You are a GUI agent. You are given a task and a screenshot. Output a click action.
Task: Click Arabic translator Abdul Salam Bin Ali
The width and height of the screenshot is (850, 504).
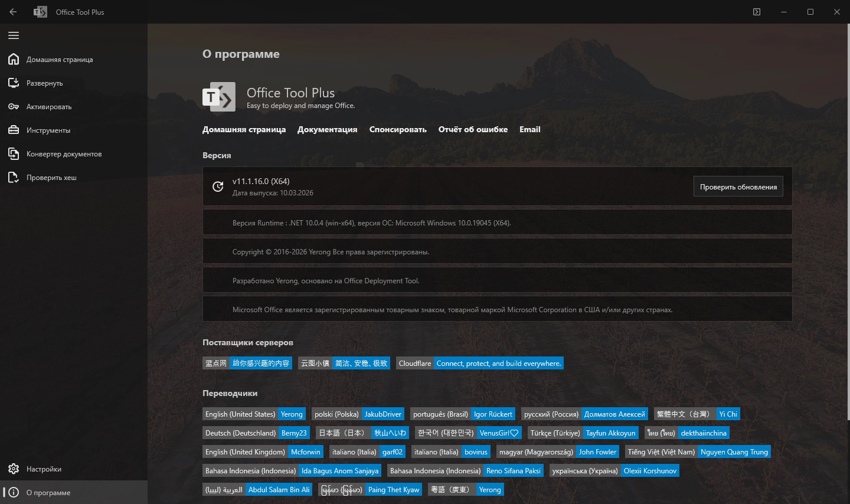click(279, 489)
